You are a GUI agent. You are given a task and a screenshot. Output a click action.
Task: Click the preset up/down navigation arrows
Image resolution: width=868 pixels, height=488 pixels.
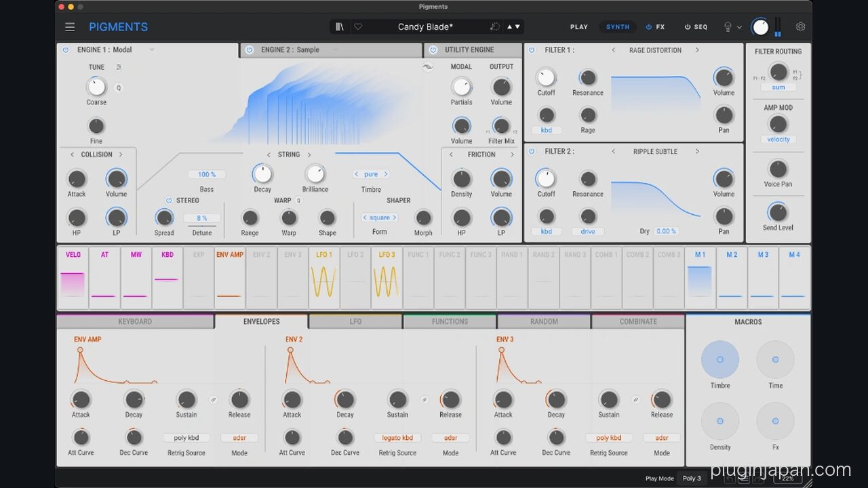click(513, 27)
